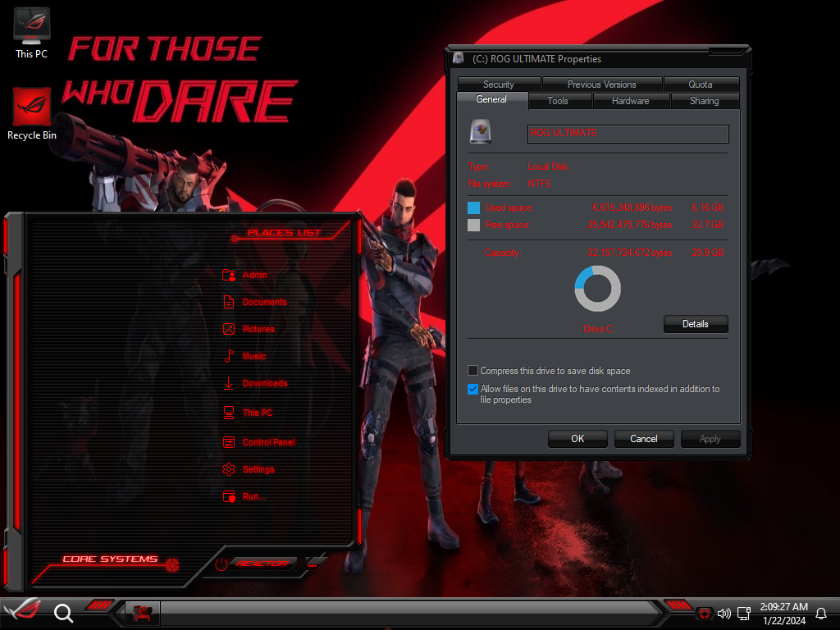Open the network tray icon
Image resolution: width=840 pixels, height=630 pixels.
pos(744,613)
